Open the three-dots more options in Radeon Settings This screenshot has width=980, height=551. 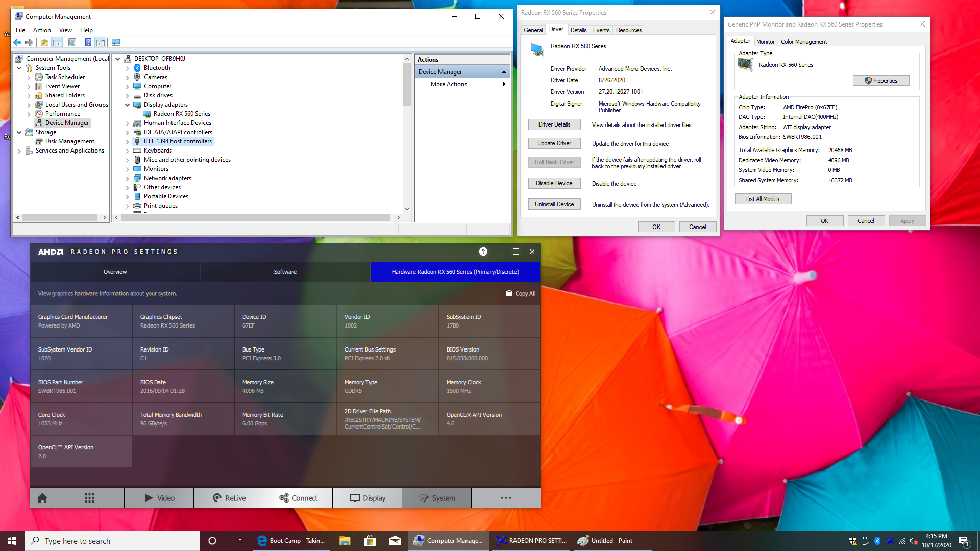pyautogui.click(x=505, y=498)
